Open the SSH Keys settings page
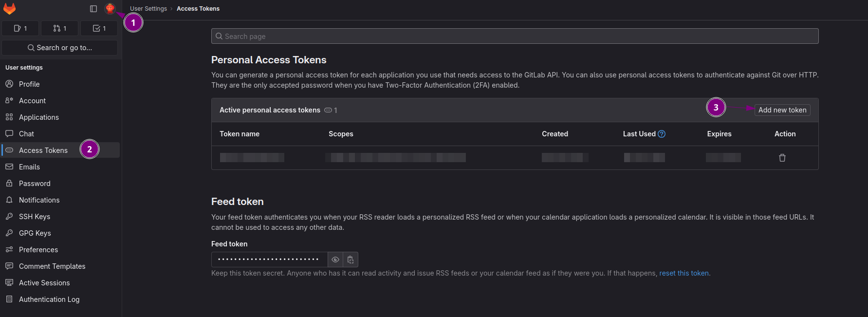Image resolution: width=868 pixels, height=317 pixels. pyautogui.click(x=35, y=217)
